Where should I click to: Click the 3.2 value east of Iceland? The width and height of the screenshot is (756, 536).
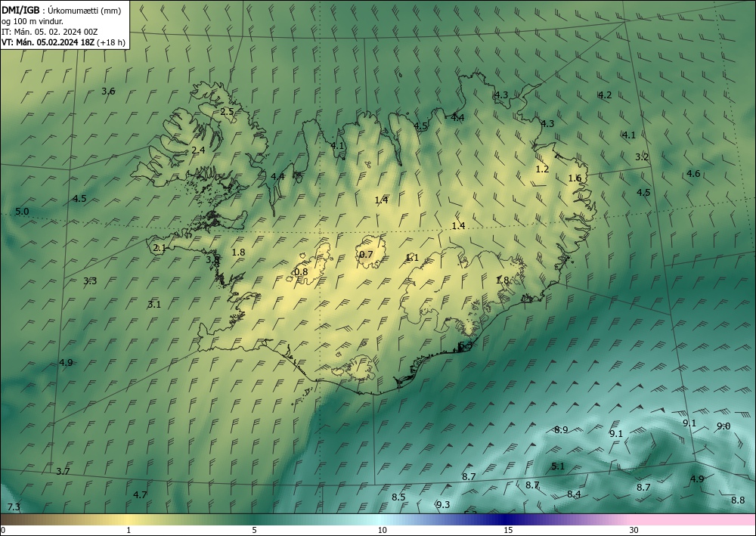point(642,156)
